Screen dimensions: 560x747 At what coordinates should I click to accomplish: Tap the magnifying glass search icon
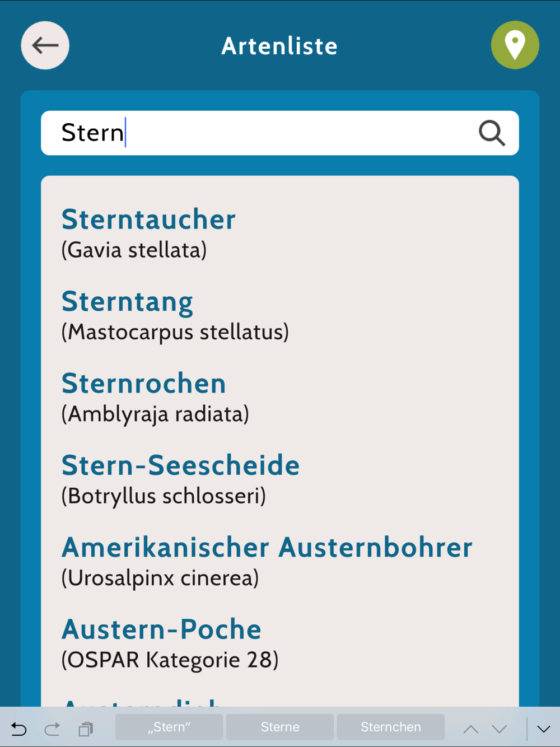tap(492, 133)
